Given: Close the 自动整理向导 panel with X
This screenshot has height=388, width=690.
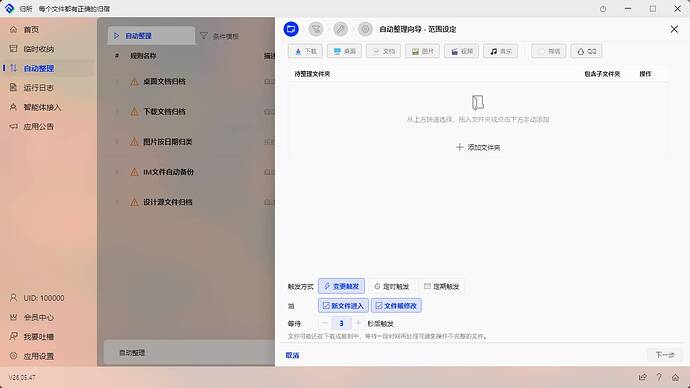Looking at the screenshot, I should (x=674, y=29).
